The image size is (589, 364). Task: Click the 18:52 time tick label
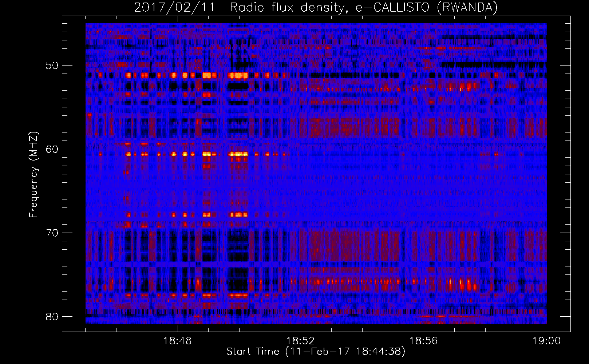tap(301, 341)
